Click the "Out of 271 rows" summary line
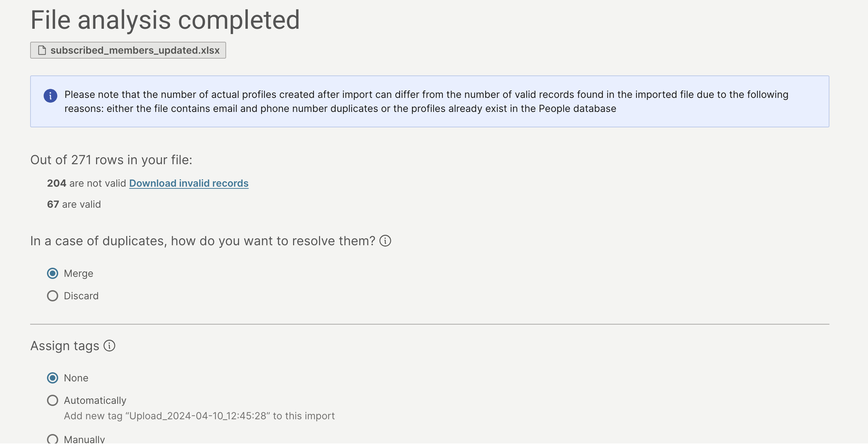868x447 pixels. (111, 160)
